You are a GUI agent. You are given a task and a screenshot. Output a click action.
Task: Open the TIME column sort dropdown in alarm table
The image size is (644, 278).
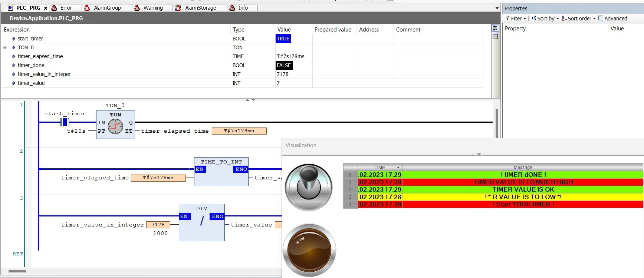click(x=398, y=168)
